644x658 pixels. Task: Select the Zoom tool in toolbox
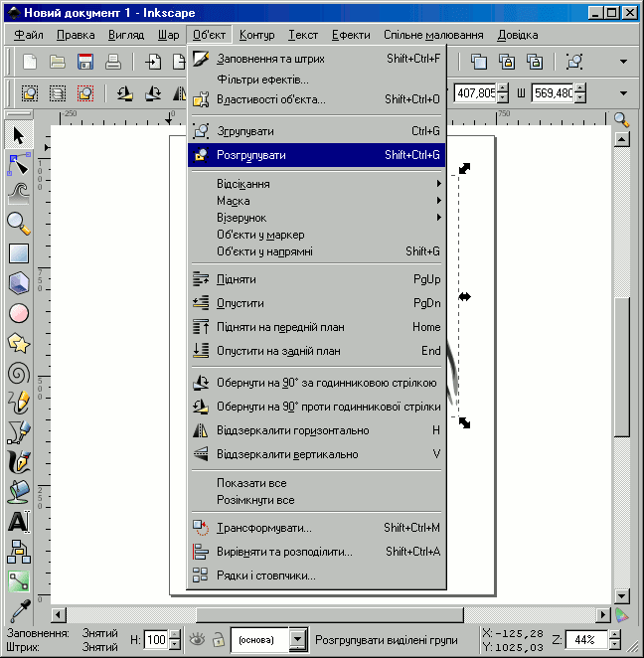(19, 224)
